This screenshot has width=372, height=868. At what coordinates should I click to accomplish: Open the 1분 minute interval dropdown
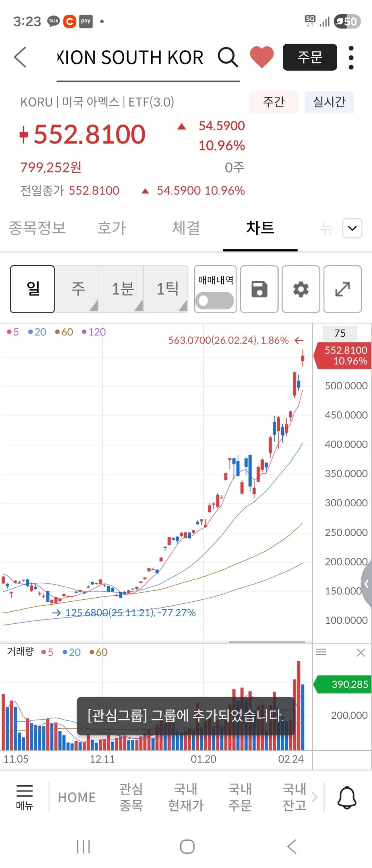point(123,289)
